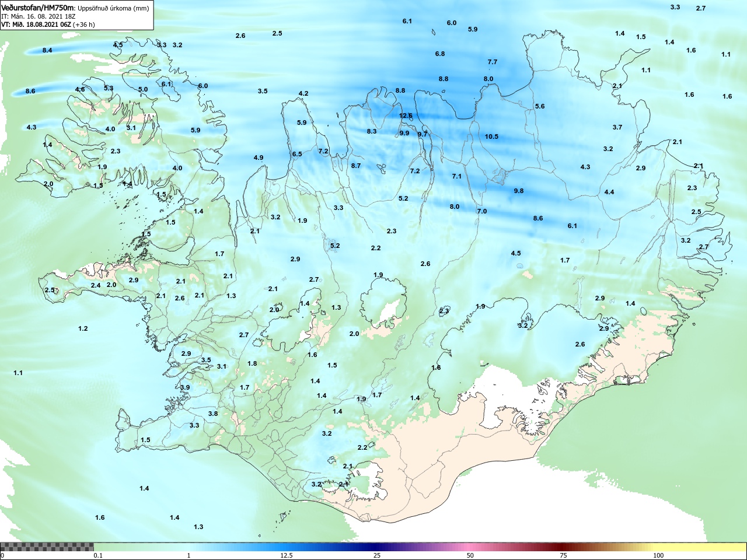Image resolution: width=747 pixels, height=560 pixels.
Task: Click the 3.8 precipitation value
Action: (213, 414)
